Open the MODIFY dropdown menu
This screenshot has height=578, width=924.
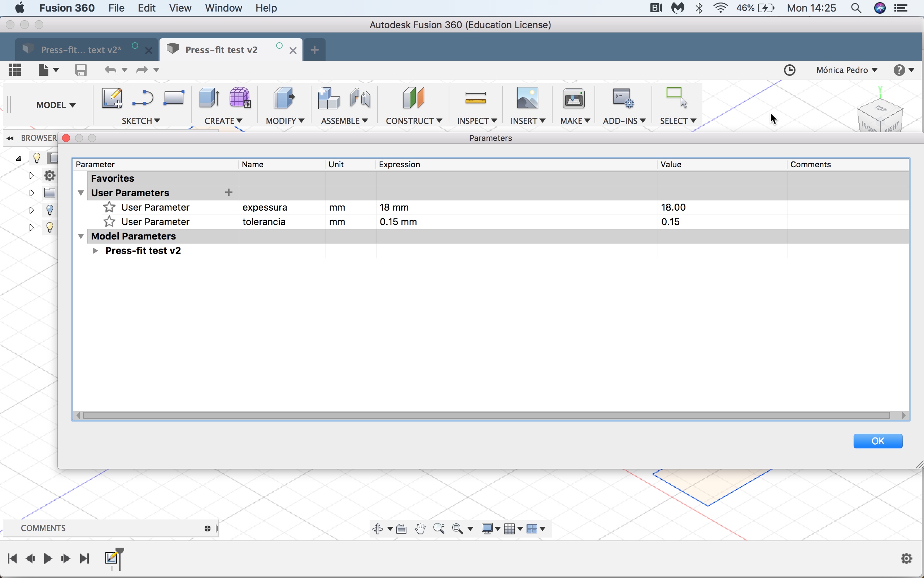[285, 121]
